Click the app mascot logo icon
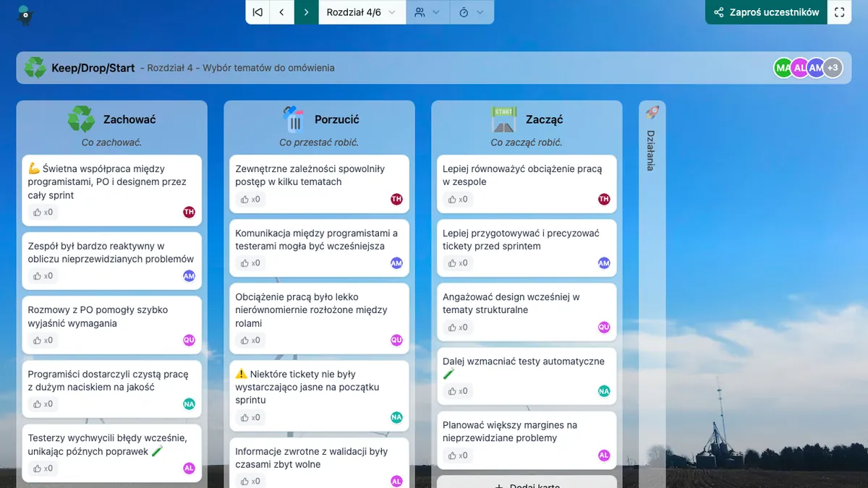 (x=26, y=13)
